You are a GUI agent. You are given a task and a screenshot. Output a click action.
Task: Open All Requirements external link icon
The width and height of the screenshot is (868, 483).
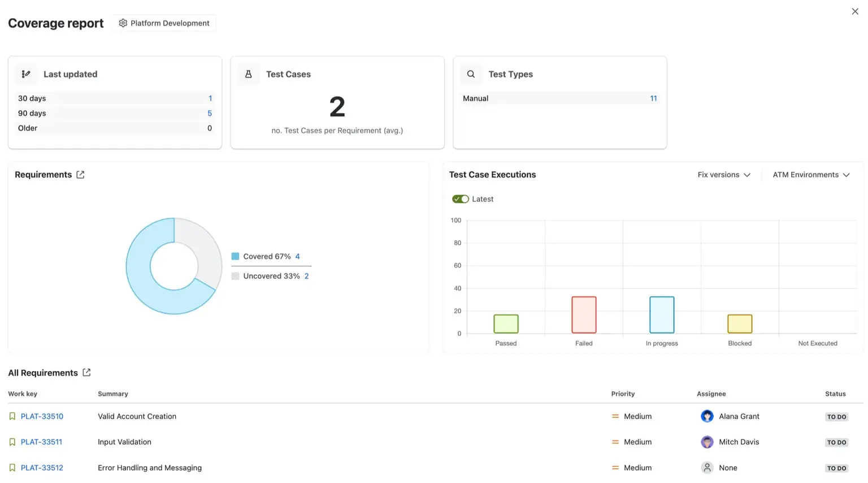[x=86, y=373]
